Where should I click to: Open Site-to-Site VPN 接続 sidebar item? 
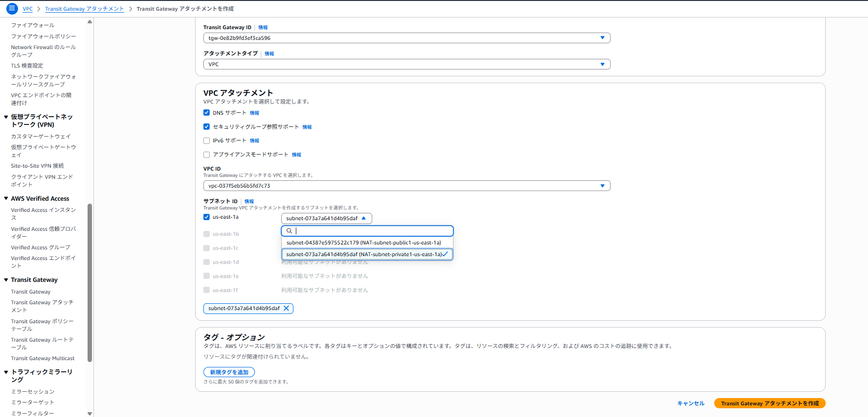pyautogui.click(x=37, y=166)
